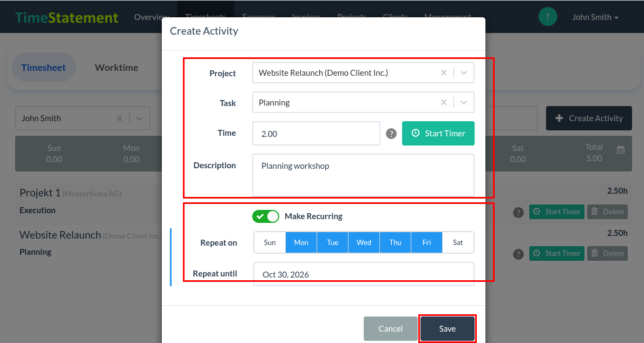Open the Repeat until date field
This screenshot has height=343, width=644.
tap(364, 274)
